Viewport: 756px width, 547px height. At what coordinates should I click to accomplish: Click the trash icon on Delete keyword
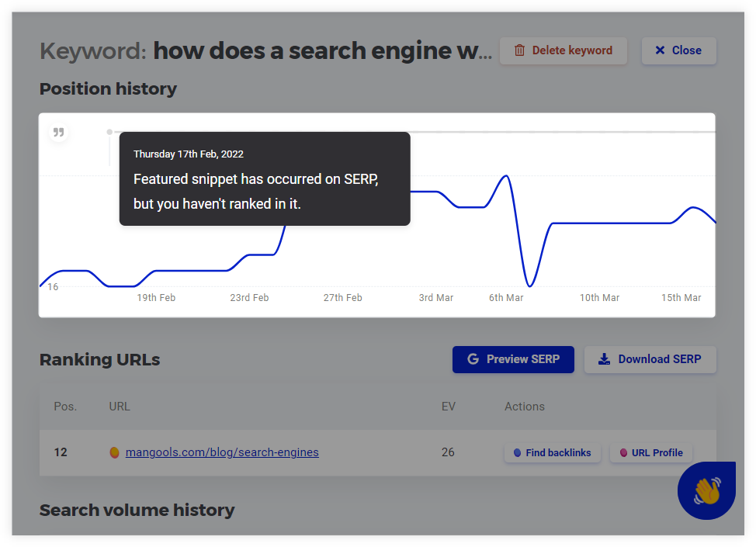tap(519, 50)
